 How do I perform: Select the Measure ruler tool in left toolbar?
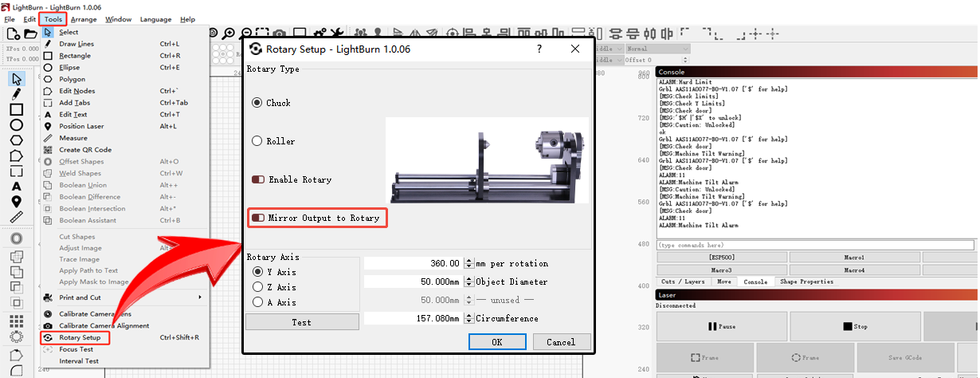[16, 217]
